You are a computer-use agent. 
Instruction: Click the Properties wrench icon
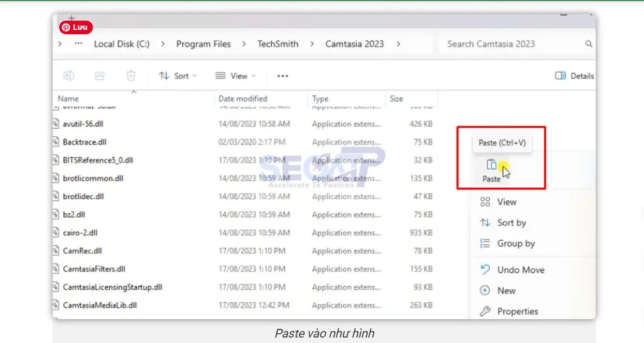pyautogui.click(x=484, y=311)
